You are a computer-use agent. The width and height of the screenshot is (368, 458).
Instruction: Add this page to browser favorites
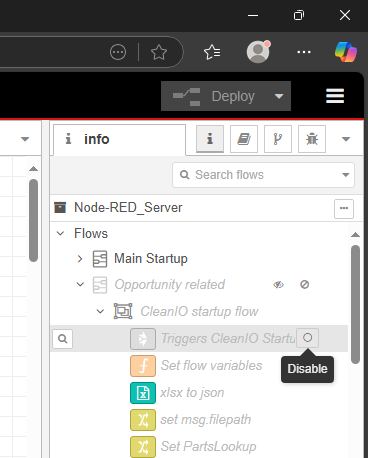(x=159, y=52)
